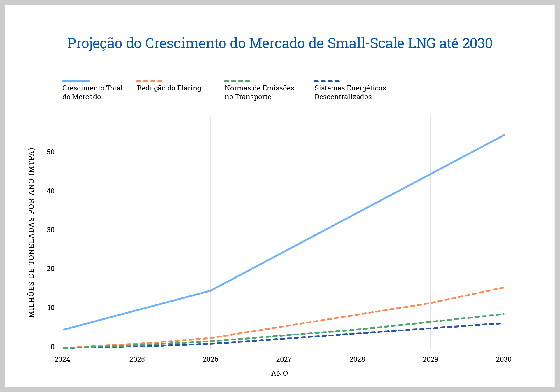This screenshot has width=560, height=392.
Task: Click the 2028 x-axis tick label
Action: (x=357, y=359)
